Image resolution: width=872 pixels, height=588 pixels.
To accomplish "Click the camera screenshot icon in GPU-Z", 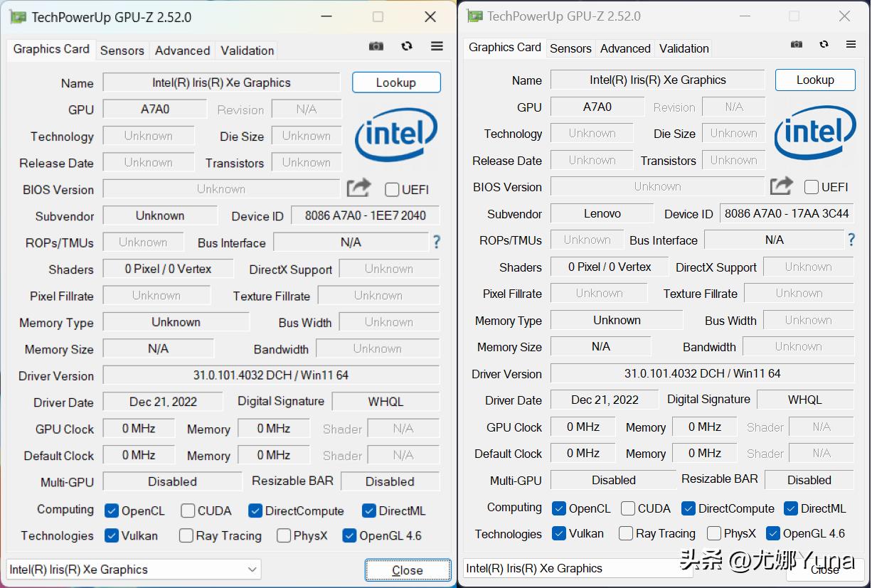I will point(376,46).
